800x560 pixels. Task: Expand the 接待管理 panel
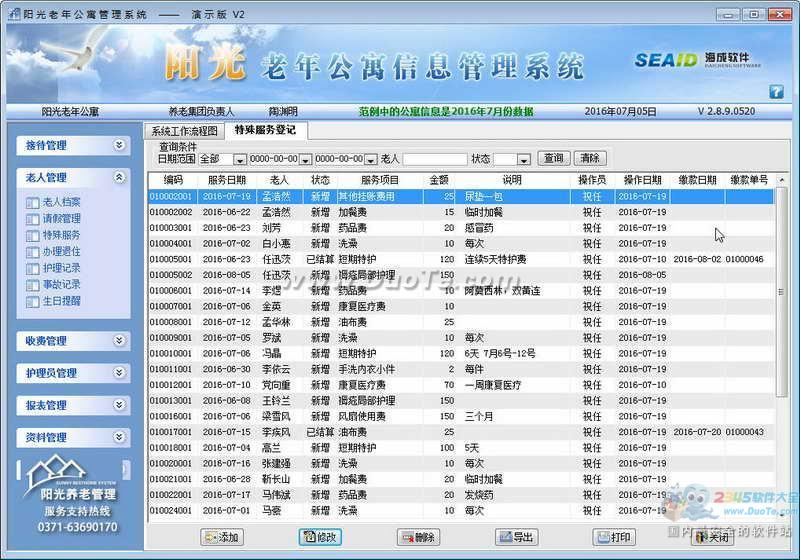119,146
